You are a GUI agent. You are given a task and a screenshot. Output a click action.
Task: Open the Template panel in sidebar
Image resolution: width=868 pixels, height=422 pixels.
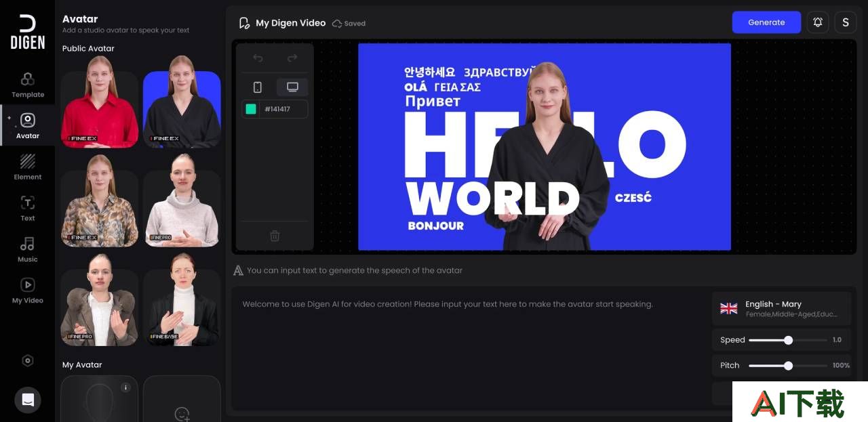tap(28, 85)
